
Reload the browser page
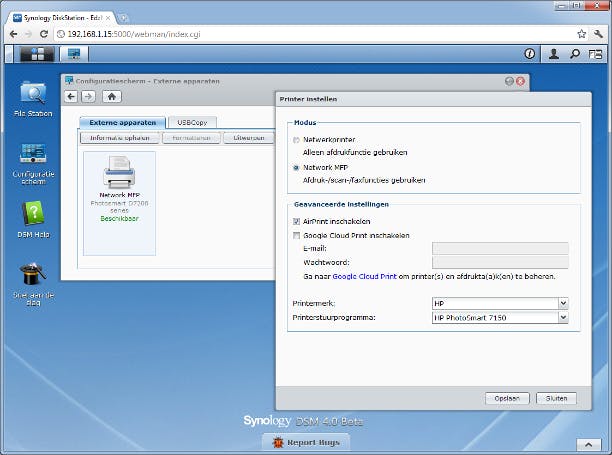coord(44,34)
